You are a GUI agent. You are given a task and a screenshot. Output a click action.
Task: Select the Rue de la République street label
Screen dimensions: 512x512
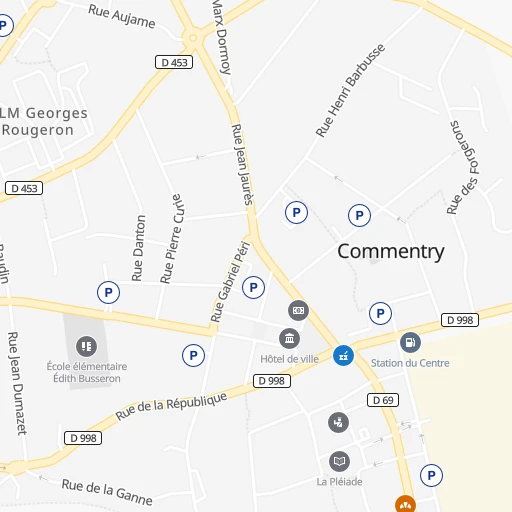(x=171, y=406)
